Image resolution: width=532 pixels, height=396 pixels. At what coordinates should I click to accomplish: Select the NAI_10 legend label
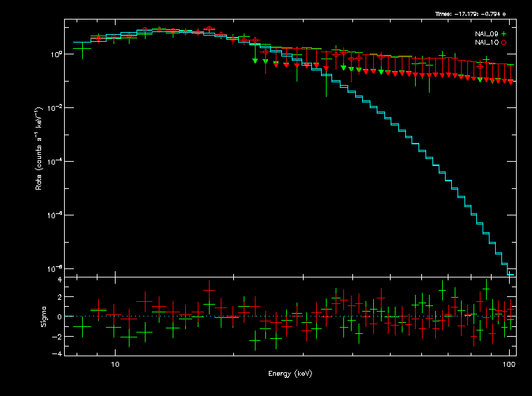coord(486,43)
